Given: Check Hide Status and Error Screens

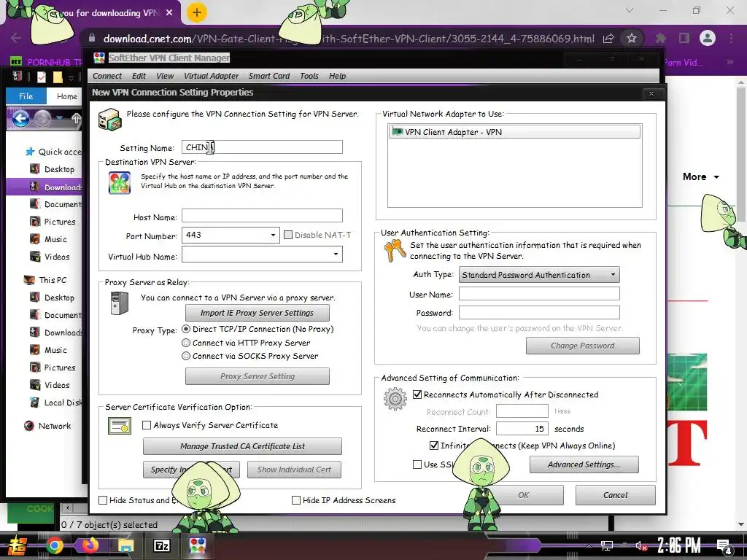Looking at the screenshot, I should pyautogui.click(x=103, y=500).
